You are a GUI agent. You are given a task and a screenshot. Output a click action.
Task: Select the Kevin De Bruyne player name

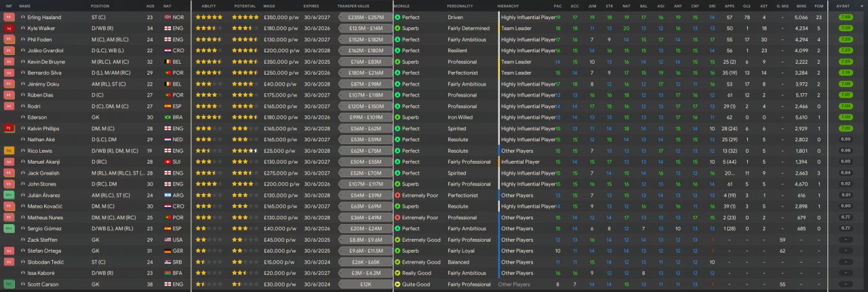(45, 62)
